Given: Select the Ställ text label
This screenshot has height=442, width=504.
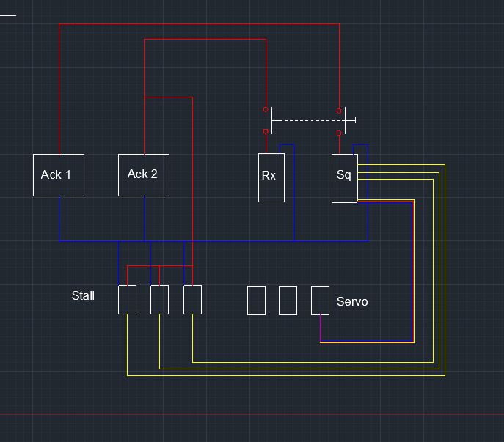Looking at the screenshot, I should pyautogui.click(x=83, y=296).
